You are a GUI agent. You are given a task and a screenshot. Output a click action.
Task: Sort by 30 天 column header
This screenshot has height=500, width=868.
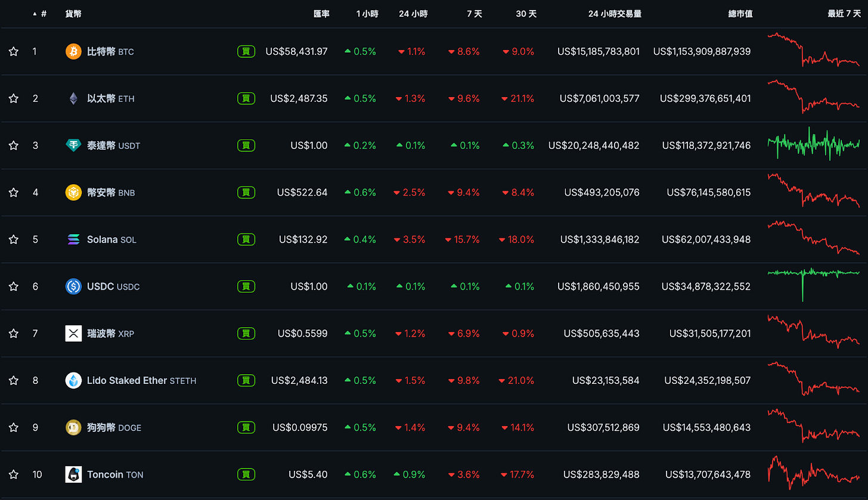[x=526, y=14]
